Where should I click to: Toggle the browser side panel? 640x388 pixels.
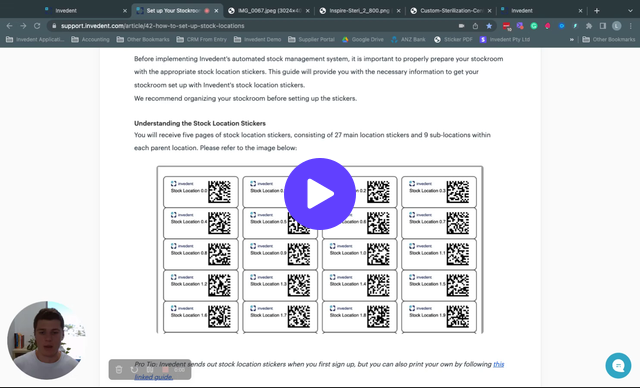602,26
